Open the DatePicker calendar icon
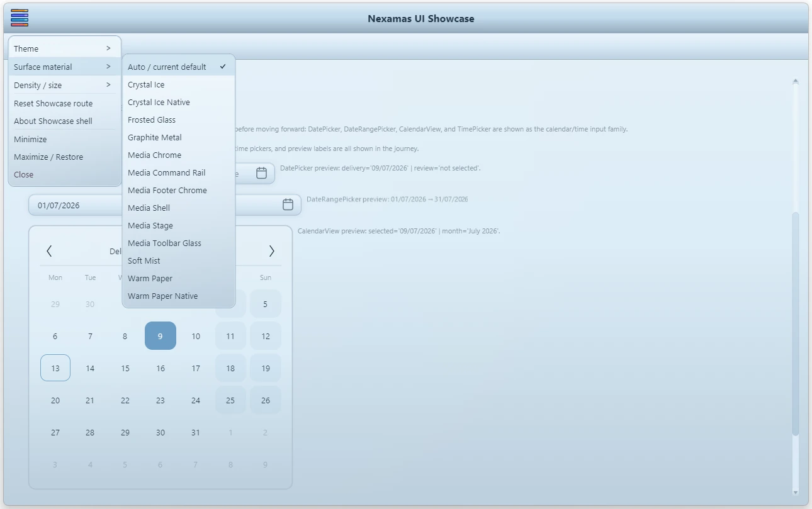Screen dimensions: 812x509 (262, 173)
